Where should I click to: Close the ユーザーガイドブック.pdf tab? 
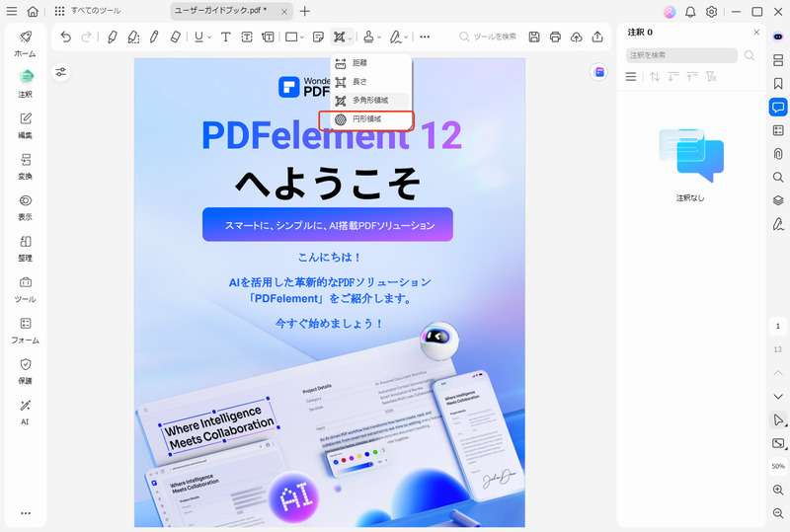click(283, 12)
